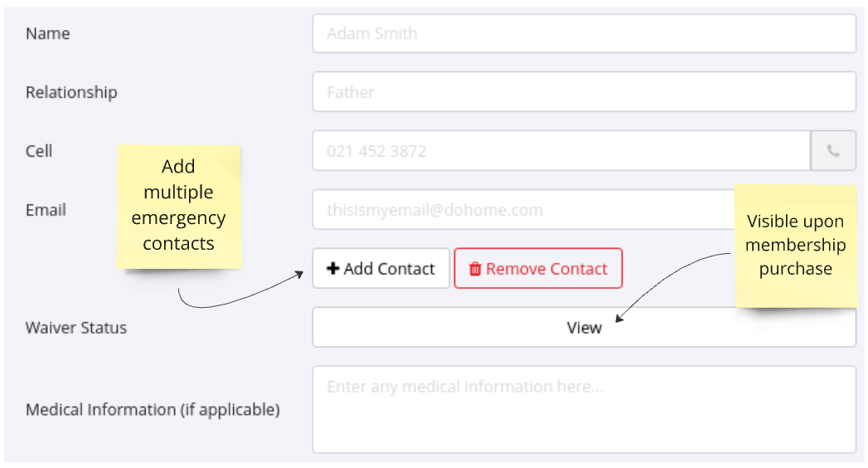Click the plus icon on Add Contact

click(x=332, y=269)
